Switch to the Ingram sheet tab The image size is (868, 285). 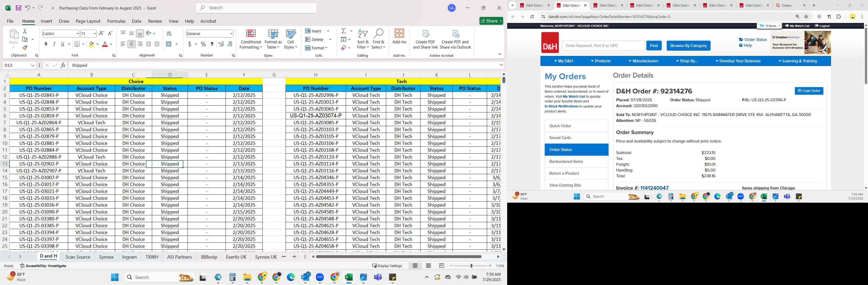tap(129, 257)
